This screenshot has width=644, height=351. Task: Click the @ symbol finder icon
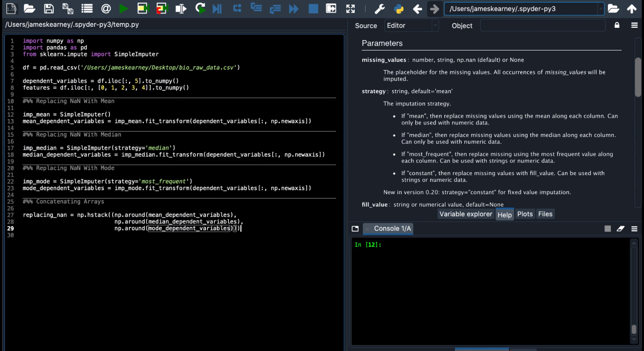(106, 9)
